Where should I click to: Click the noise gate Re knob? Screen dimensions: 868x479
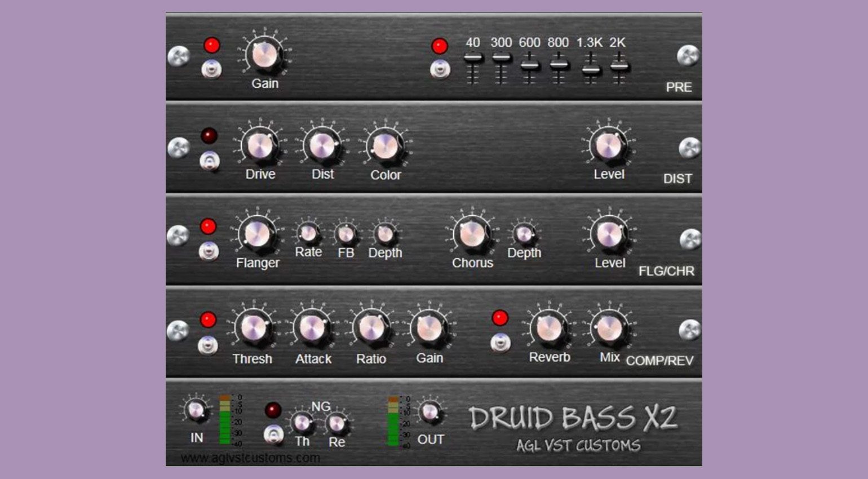(x=337, y=423)
